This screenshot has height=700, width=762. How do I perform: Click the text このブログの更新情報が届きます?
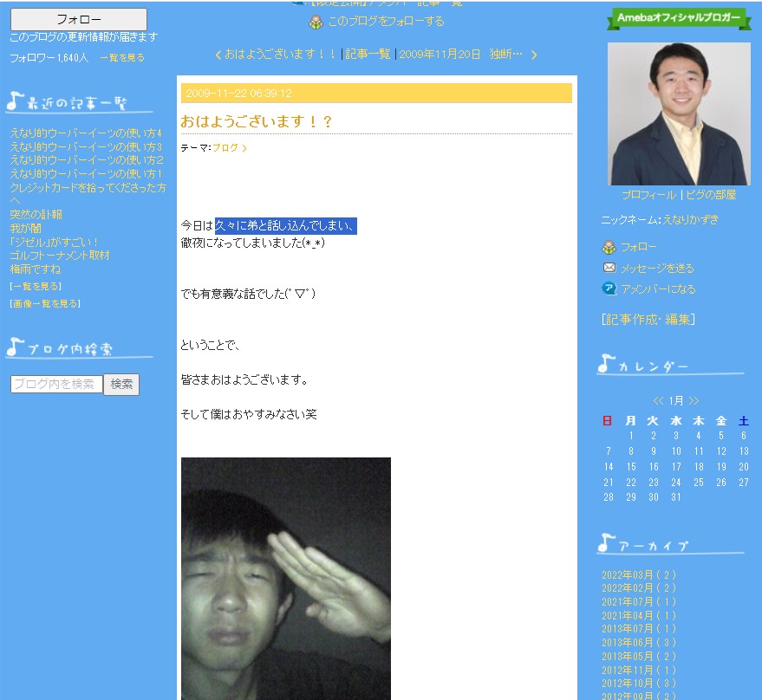click(84, 37)
